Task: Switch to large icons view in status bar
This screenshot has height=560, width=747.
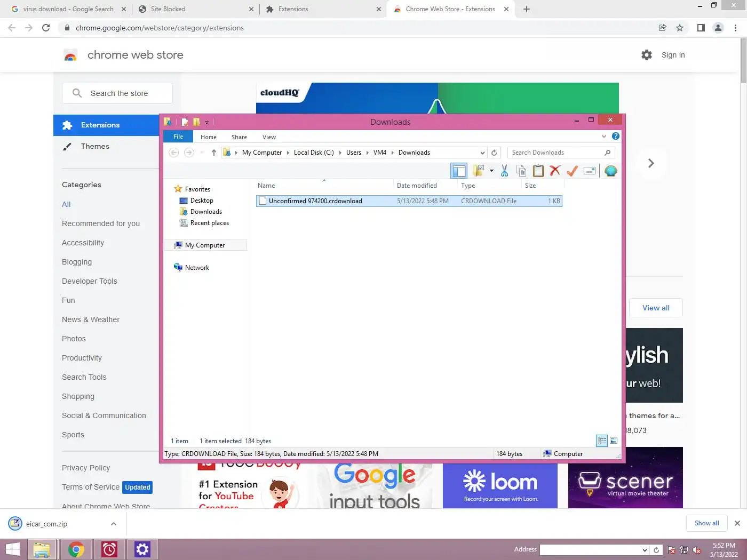Action: [614, 441]
